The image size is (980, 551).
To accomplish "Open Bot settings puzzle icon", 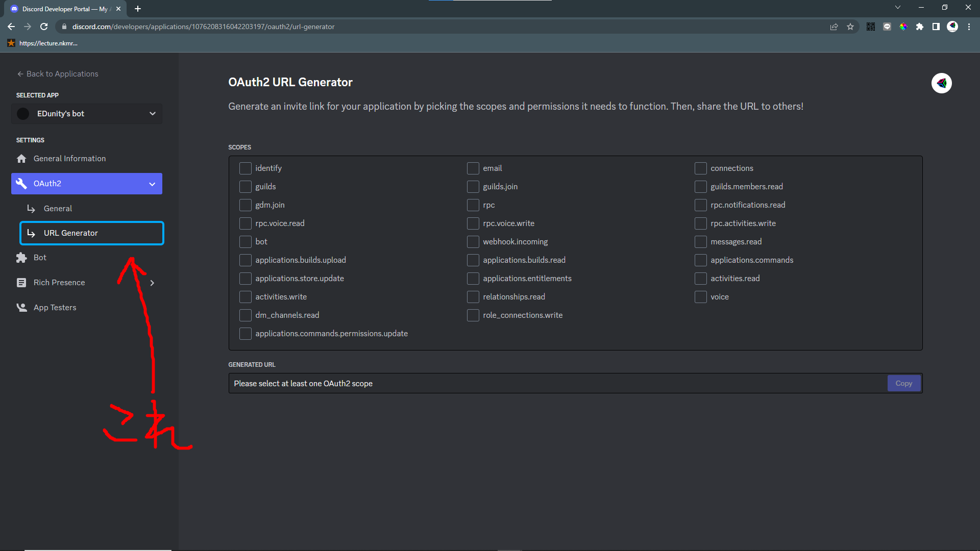I will 21,258.
